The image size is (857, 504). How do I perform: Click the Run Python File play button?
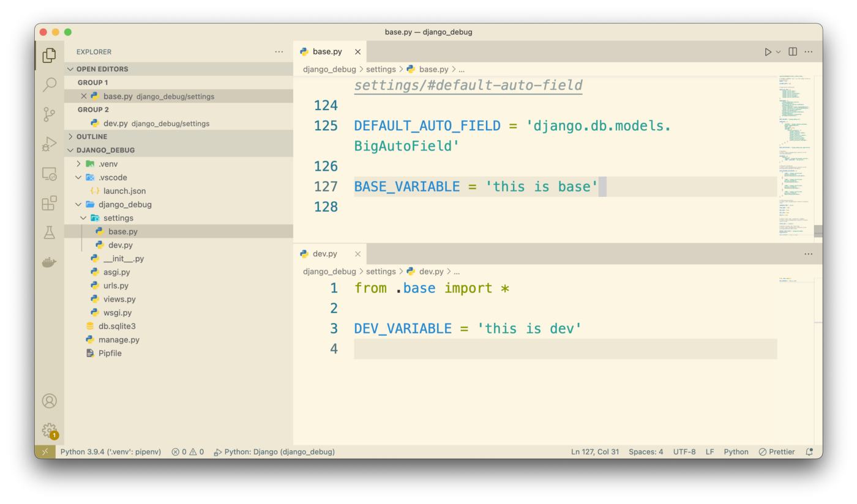pyautogui.click(x=768, y=52)
